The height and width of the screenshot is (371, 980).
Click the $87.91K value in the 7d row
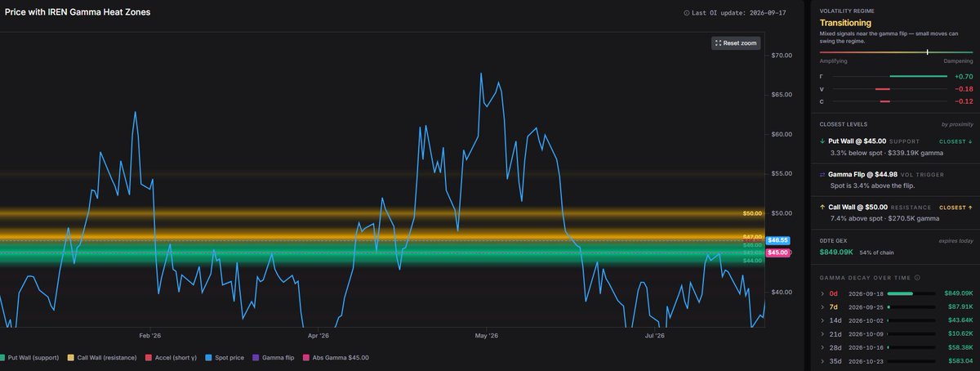(x=960, y=306)
